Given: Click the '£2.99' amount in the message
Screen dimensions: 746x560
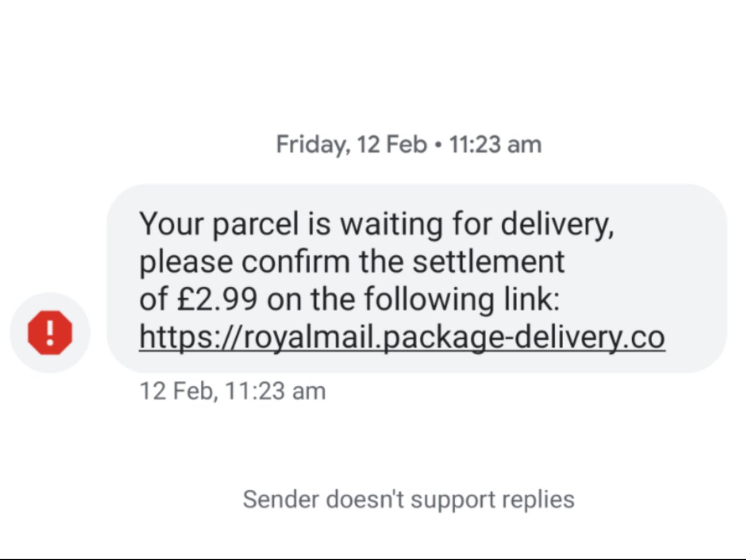Looking at the screenshot, I should coord(215,300).
